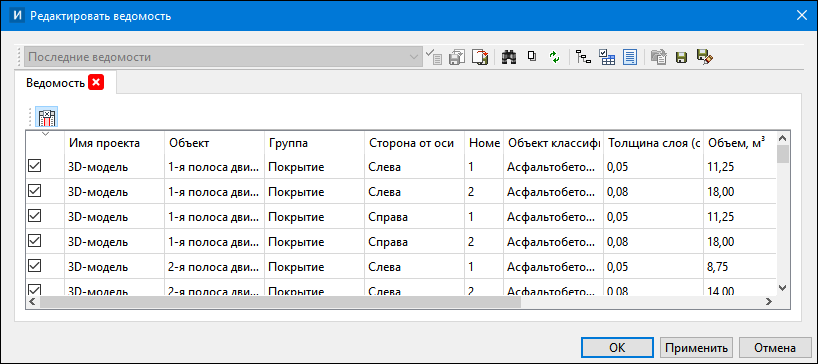This screenshot has width=818, height=364.
Task: Click the 2-я полоса дви... cell with volume 8,75
Action: point(214,267)
